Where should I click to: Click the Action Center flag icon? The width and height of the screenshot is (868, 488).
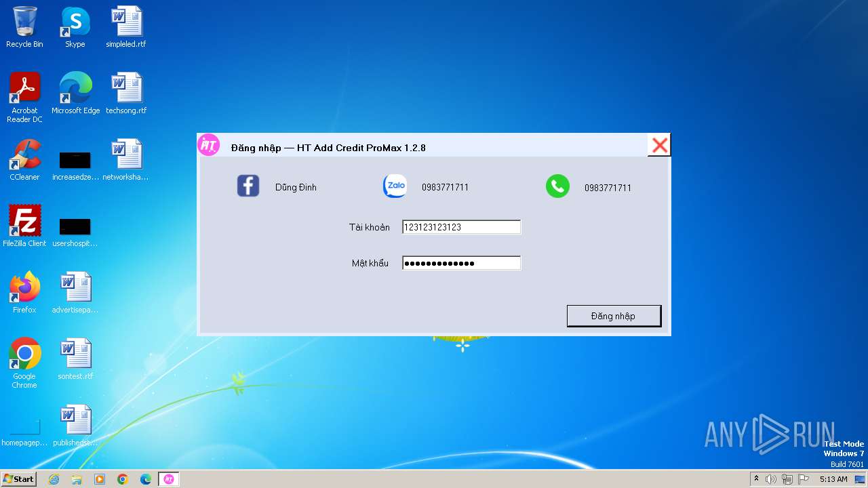tap(804, 479)
